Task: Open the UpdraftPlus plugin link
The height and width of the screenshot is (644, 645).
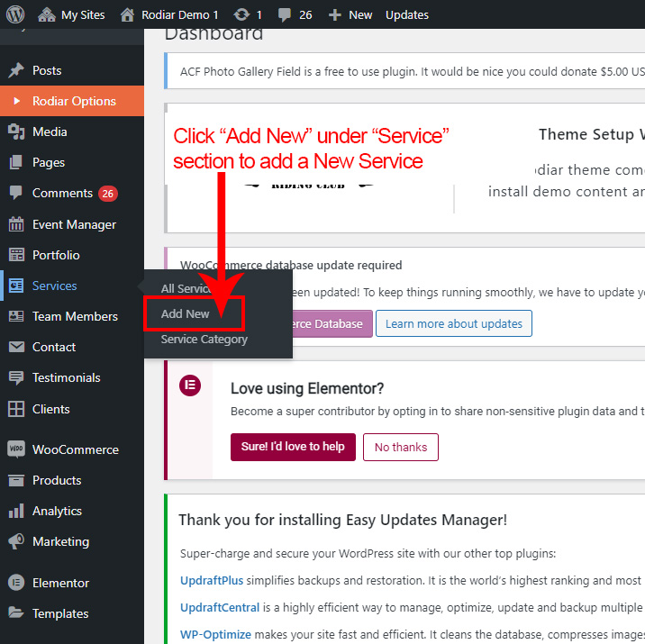Action: pyautogui.click(x=212, y=581)
